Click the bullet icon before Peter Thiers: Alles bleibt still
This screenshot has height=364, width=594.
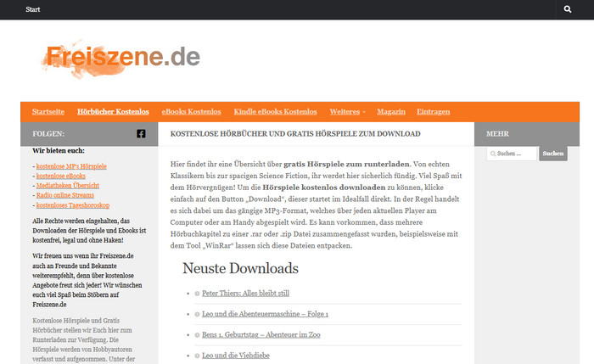pos(197,294)
